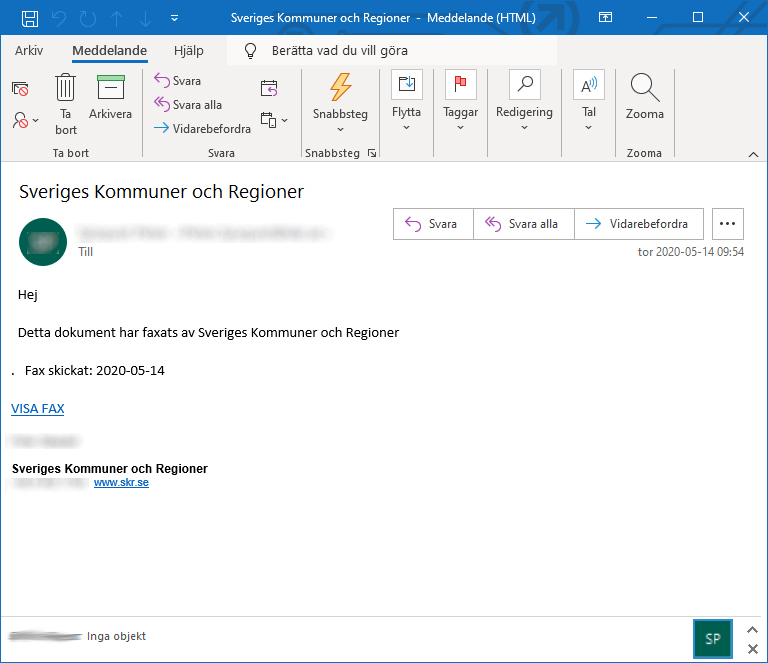
Task: Click Vidarebefordra in the ribbon
Action: (202, 129)
